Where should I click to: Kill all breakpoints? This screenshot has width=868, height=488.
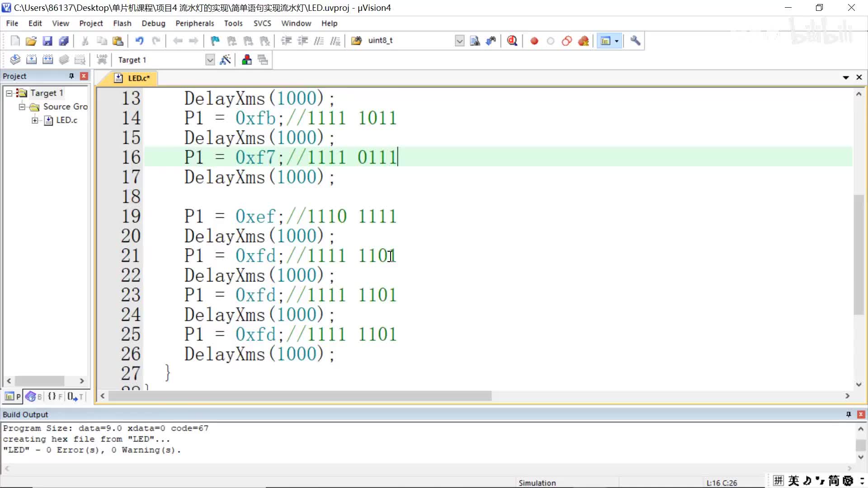(584, 41)
